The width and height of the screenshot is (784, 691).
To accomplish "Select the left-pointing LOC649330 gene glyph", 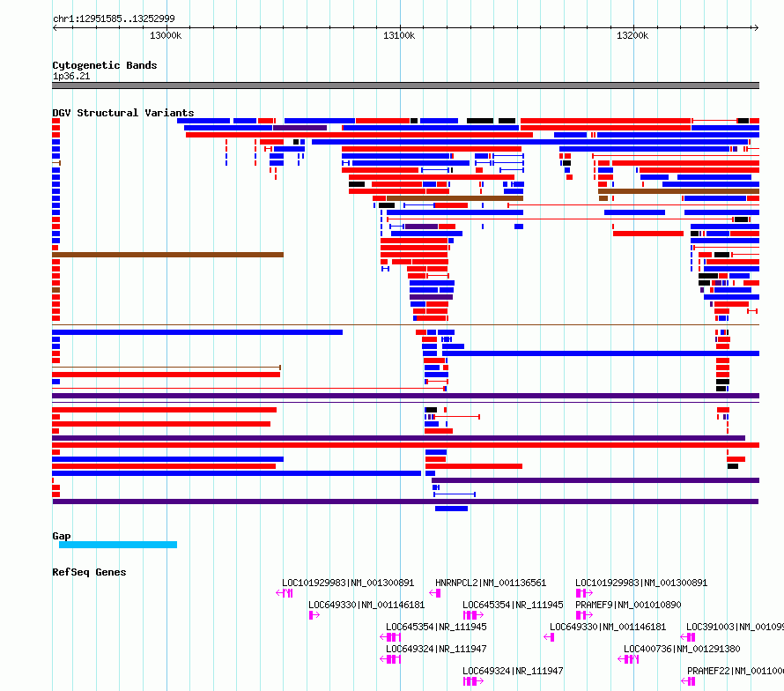I will [549, 637].
